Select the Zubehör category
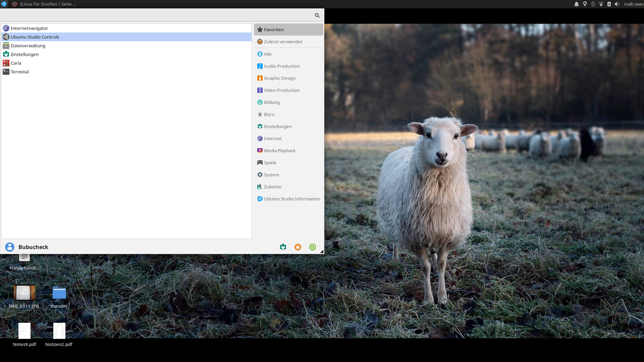The height and width of the screenshot is (362, 644). pyautogui.click(x=289, y=187)
